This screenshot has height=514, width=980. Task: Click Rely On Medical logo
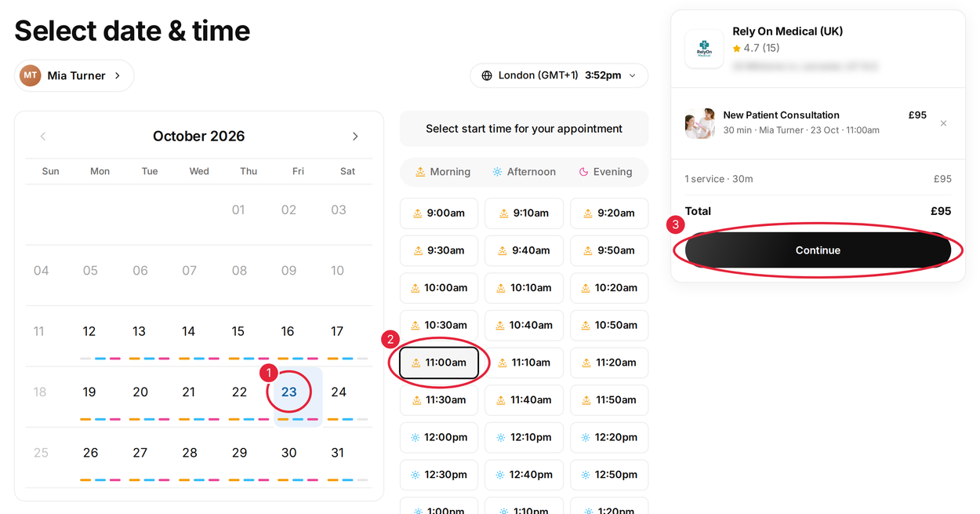pos(704,49)
